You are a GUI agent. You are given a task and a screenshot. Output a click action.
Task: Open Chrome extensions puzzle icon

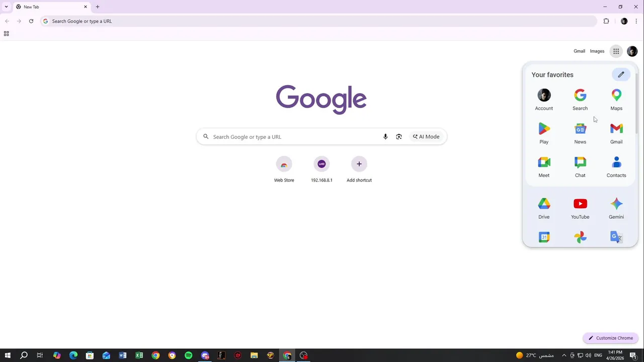click(606, 21)
